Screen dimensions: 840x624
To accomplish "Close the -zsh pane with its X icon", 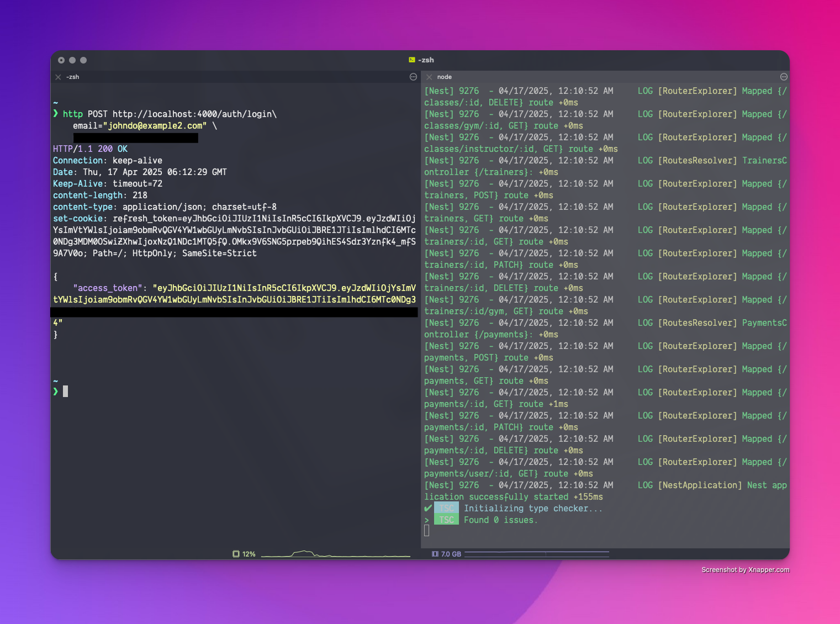I will click(x=58, y=77).
